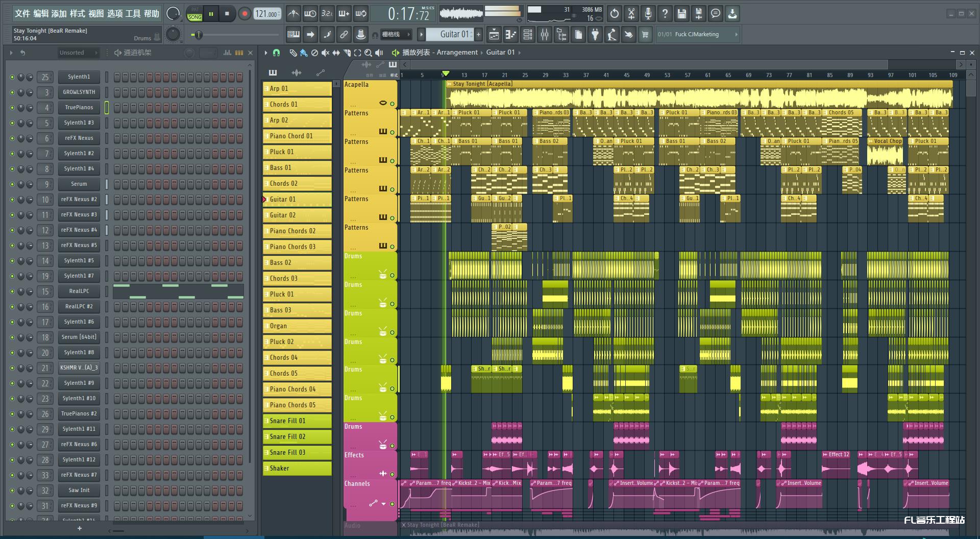The width and height of the screenshot is (980, 539).
Task: Click the question mark help icon
Action: 665,14
